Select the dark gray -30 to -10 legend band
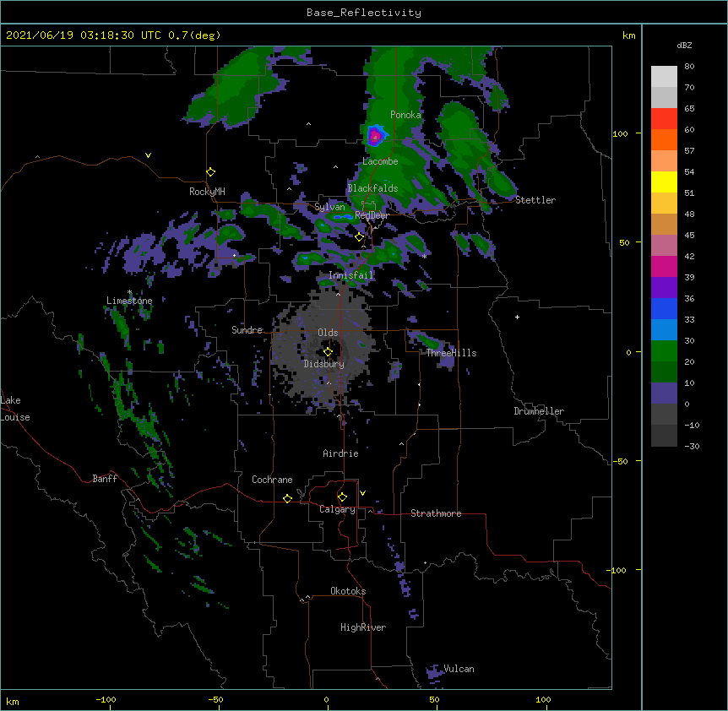The height and width of the screenshot is (711, 728). pos(664,436)
